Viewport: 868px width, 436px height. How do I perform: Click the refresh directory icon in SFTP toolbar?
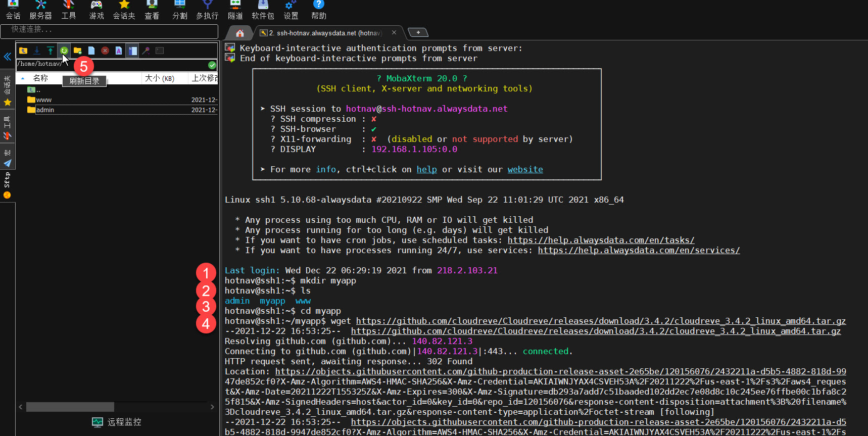coord(64,51)
